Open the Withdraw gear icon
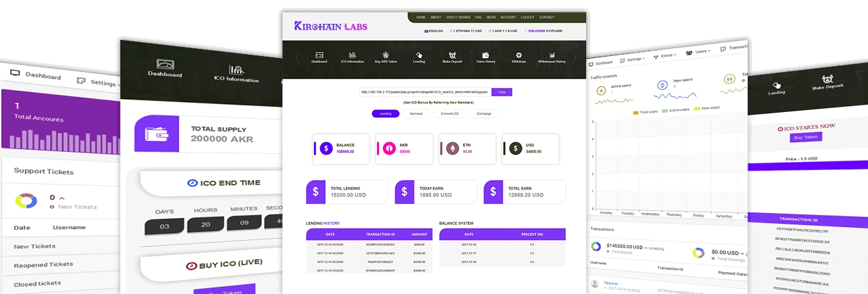This screenshot has height=294, width=868. point(519,56)
